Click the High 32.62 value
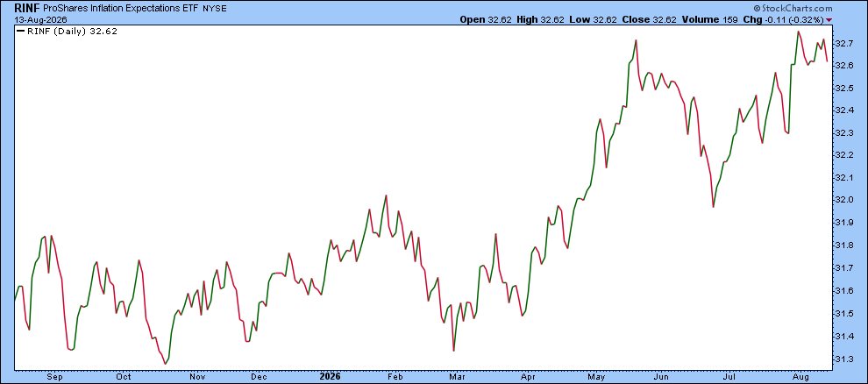868x384 pixels. [x=540, y=19]
